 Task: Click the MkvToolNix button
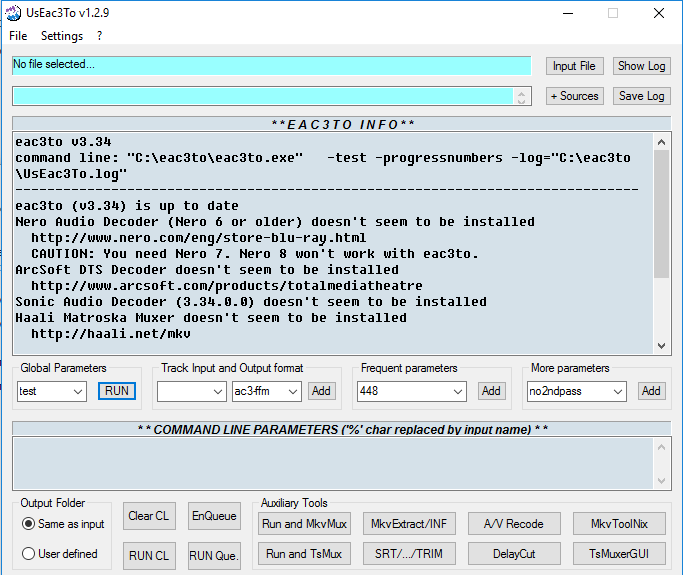click(619, 524)
